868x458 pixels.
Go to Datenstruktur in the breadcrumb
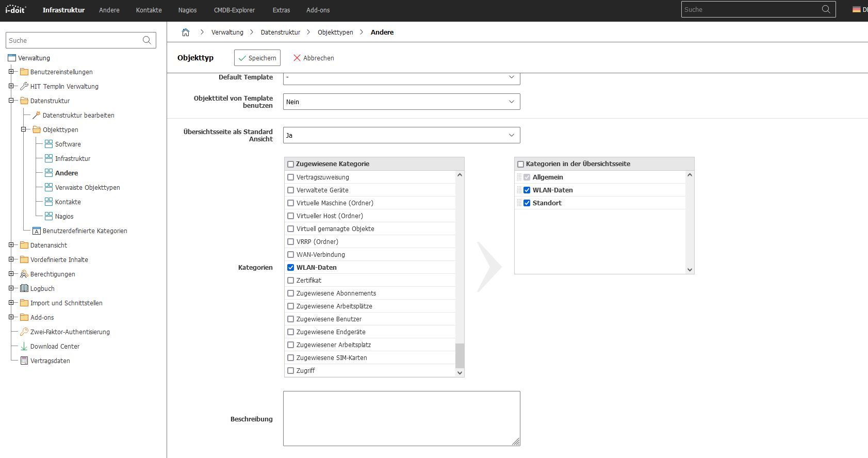[281, 32]
